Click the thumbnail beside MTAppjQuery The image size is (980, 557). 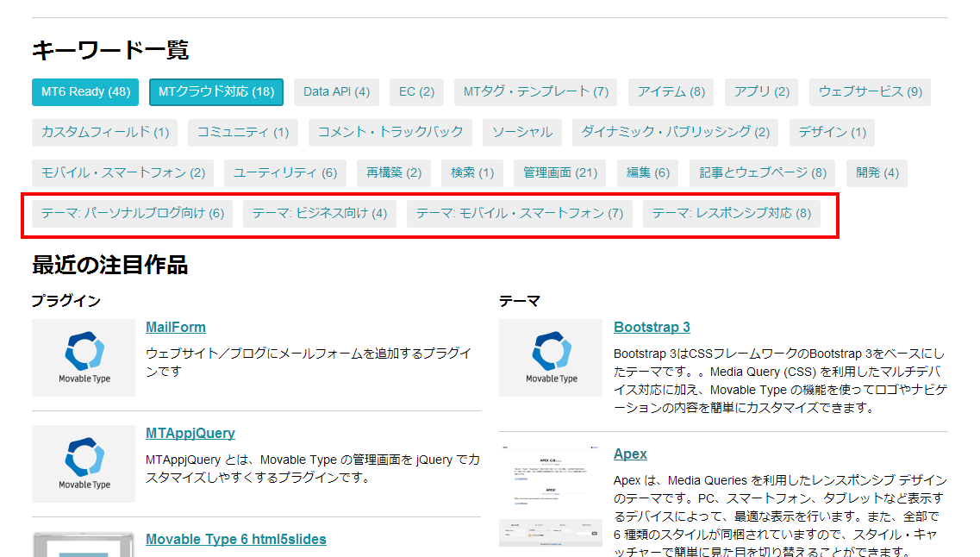tap(84, 464)
